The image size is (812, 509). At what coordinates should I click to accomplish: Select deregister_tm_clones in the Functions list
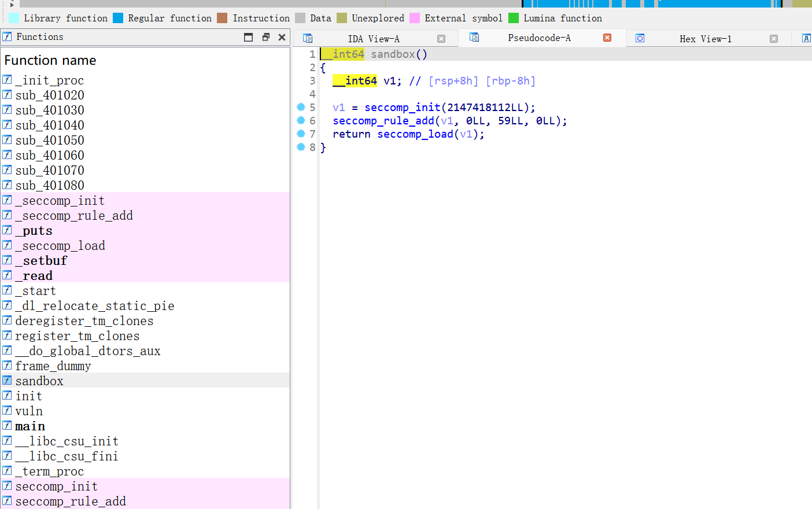pyautogui.click(x=145, y=320)
